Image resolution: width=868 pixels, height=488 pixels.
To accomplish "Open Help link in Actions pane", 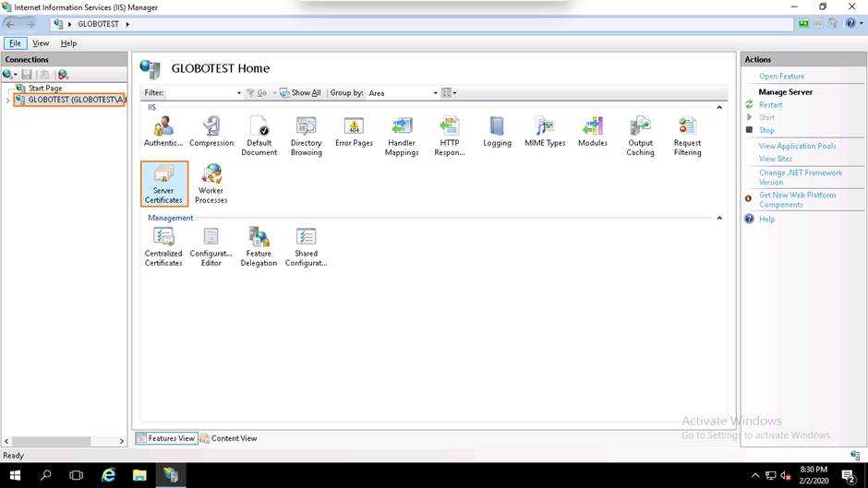I will (766, 220).
